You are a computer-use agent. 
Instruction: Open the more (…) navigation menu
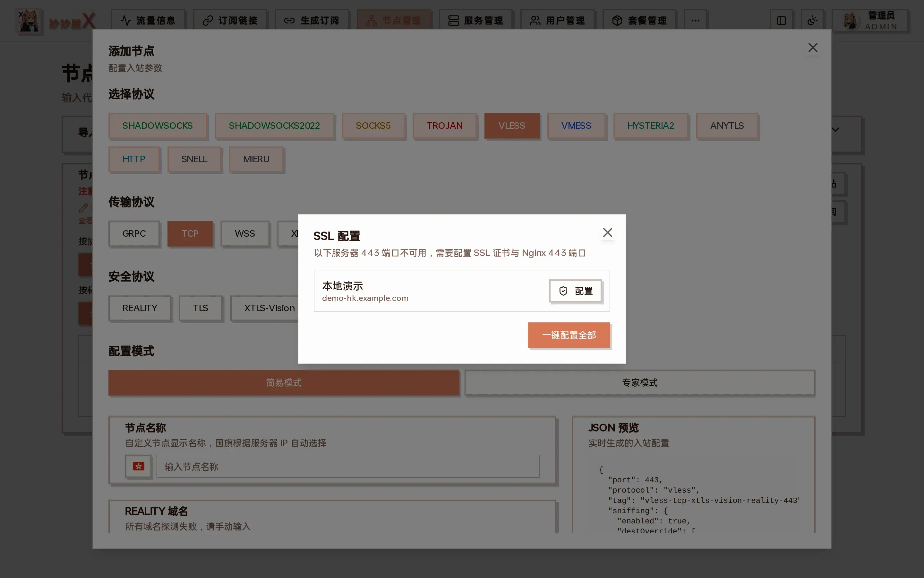695,20
